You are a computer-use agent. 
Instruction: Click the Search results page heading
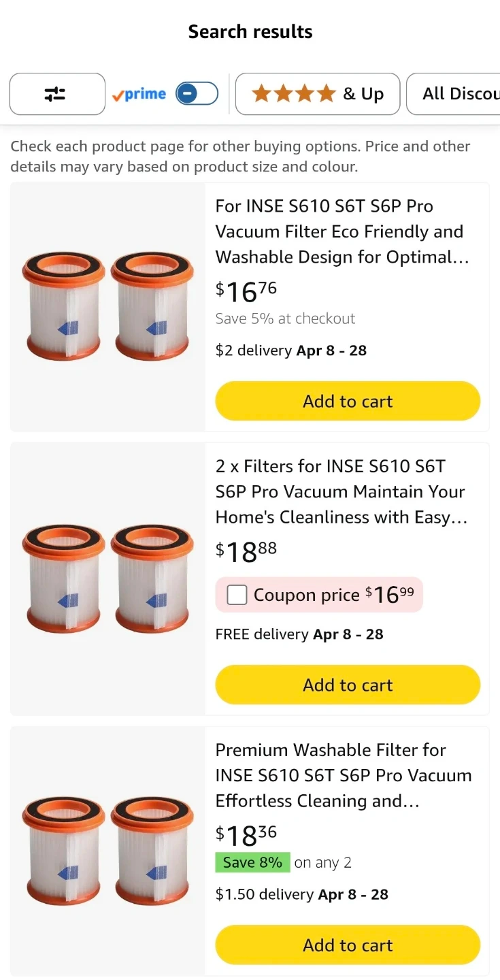[250, 31]
